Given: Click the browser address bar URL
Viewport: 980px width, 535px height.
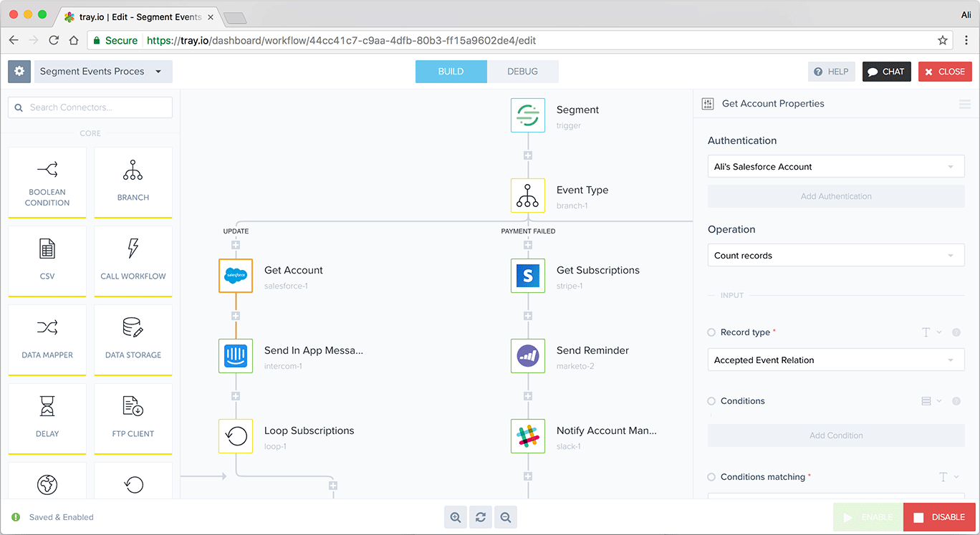Looking at the screenshot, I should pos(341,41).
